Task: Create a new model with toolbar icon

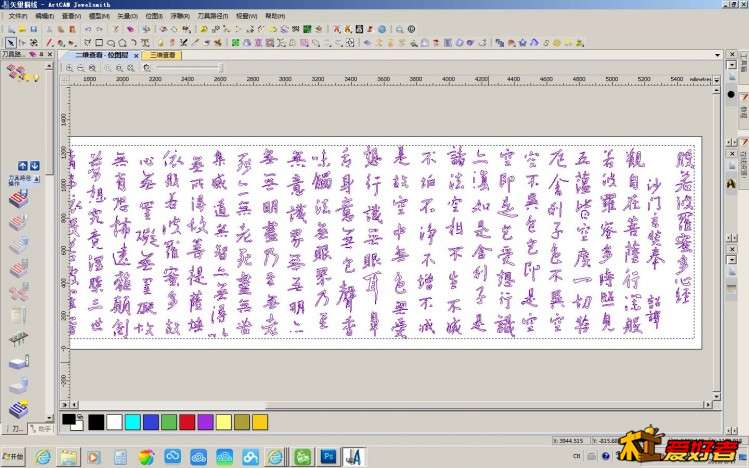Action: (11, 29)
